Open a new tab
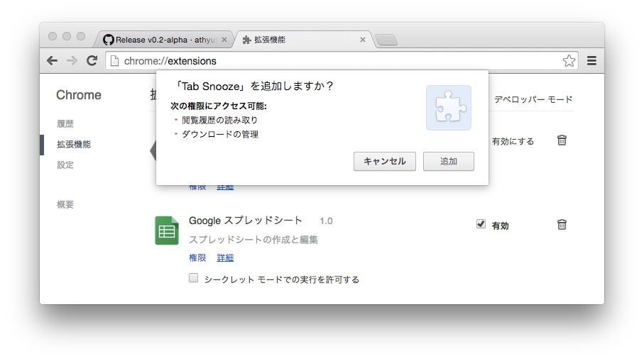 (x=386, y=40)
